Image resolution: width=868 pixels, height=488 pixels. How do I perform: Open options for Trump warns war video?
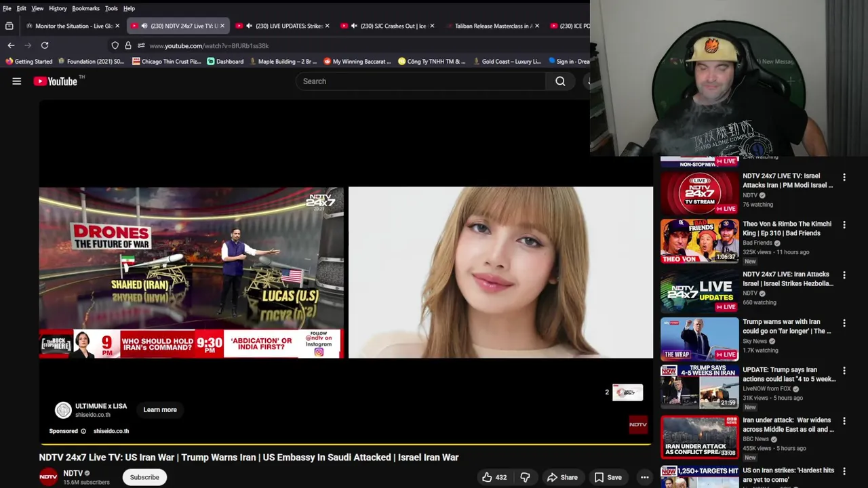844,323
